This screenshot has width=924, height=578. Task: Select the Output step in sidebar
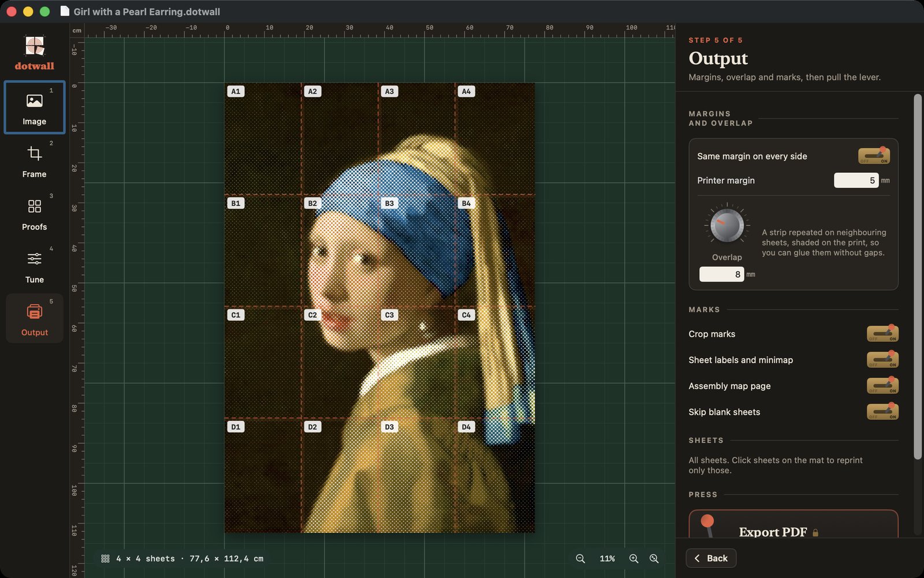[x=35, y=318]
